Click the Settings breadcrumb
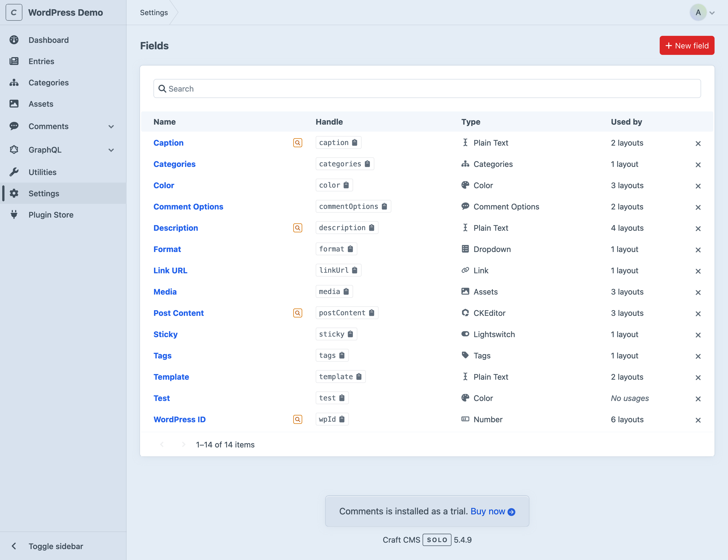 coord(154,13)
